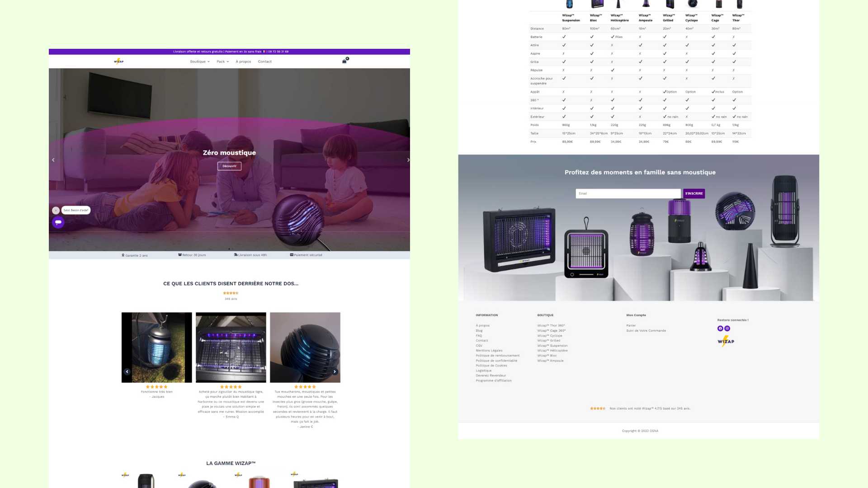
Task: Show previous customer review with left arrow
Action: pyautogui.click(x=127, y=371)
